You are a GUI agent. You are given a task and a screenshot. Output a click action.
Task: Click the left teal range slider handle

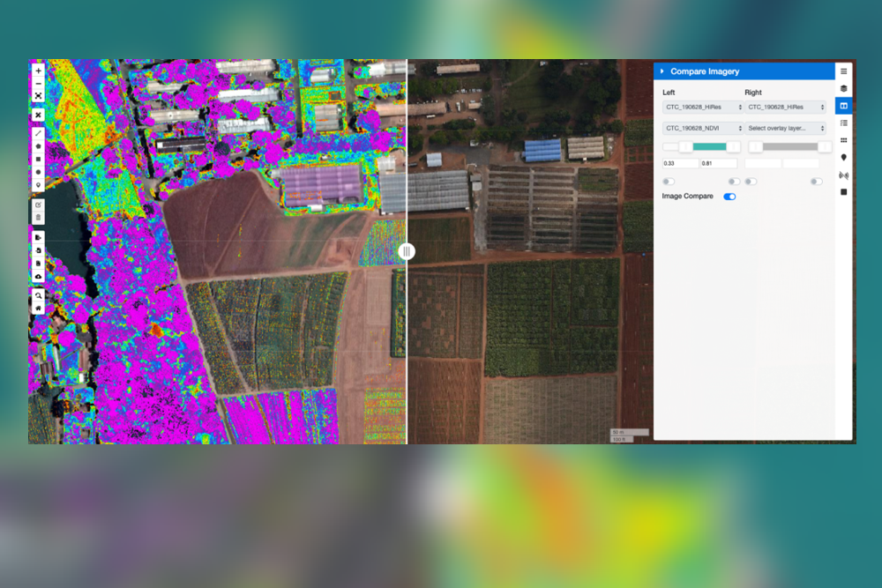685,147
